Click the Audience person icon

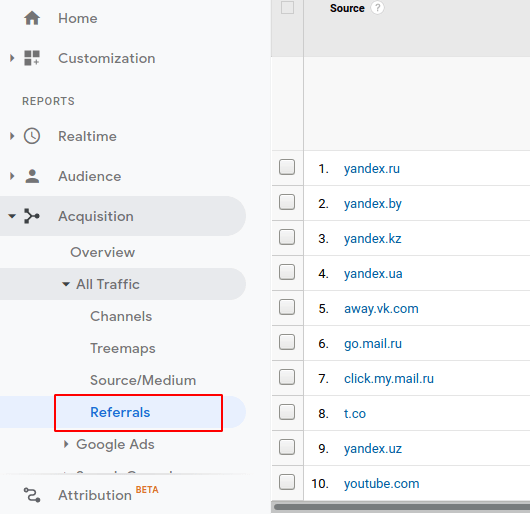coord(32,176)
